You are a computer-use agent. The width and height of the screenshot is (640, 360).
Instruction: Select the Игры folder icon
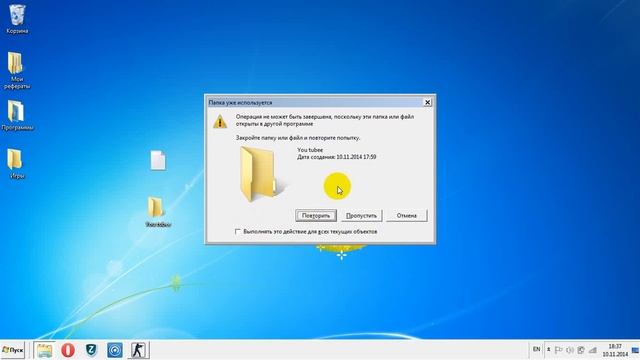click(16, 163)
